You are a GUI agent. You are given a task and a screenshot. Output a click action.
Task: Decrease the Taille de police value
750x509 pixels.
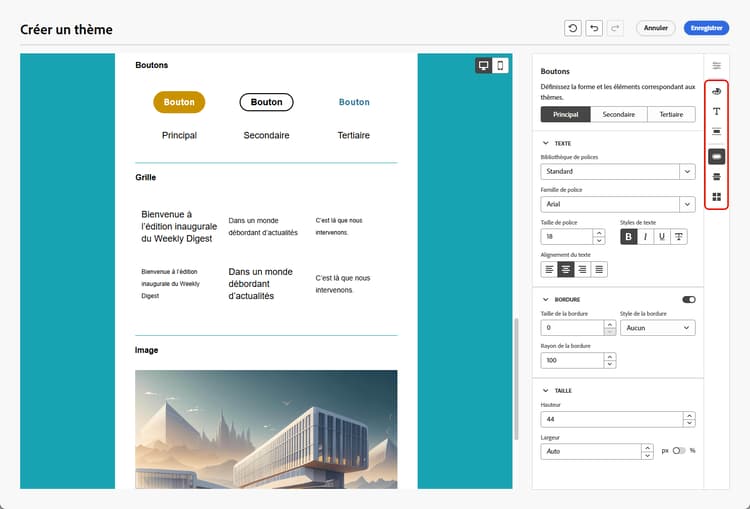tap(599, 241)
